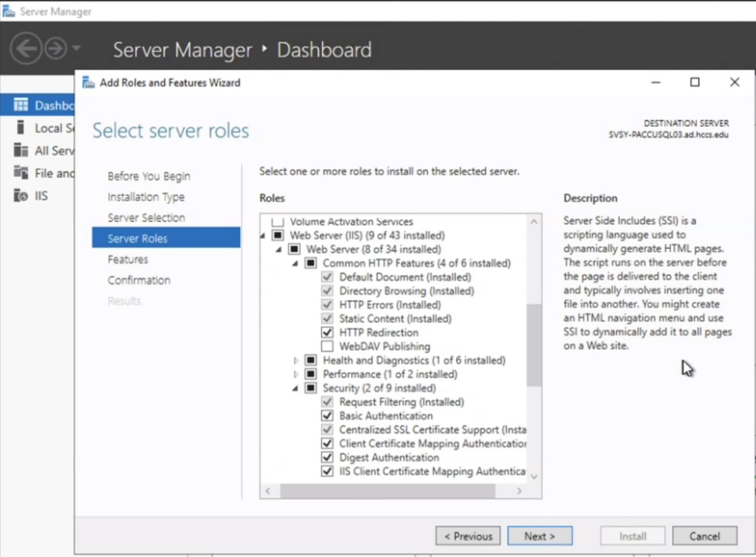Click the roles list horizontal scrollbar thumb
756x557 pixels.
pos(387,491)
